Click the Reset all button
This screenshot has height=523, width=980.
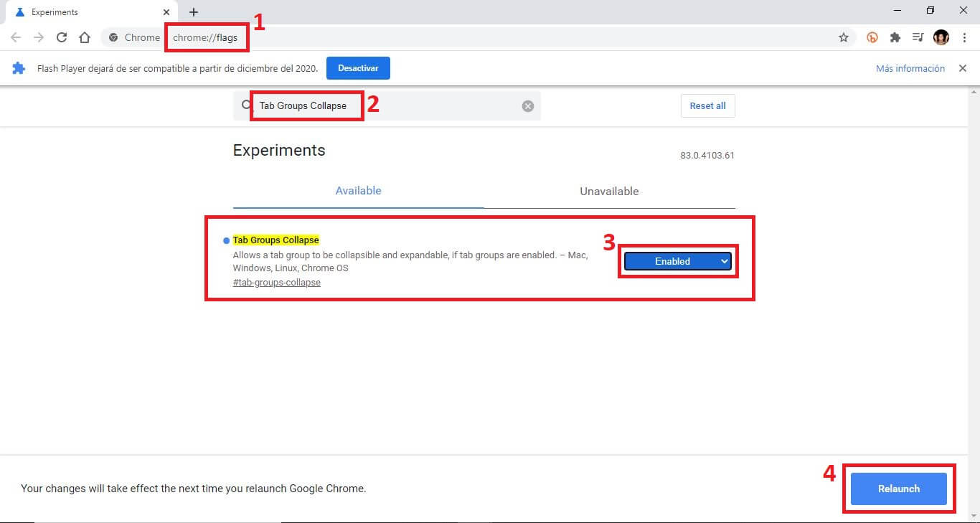tap(707, 105)
